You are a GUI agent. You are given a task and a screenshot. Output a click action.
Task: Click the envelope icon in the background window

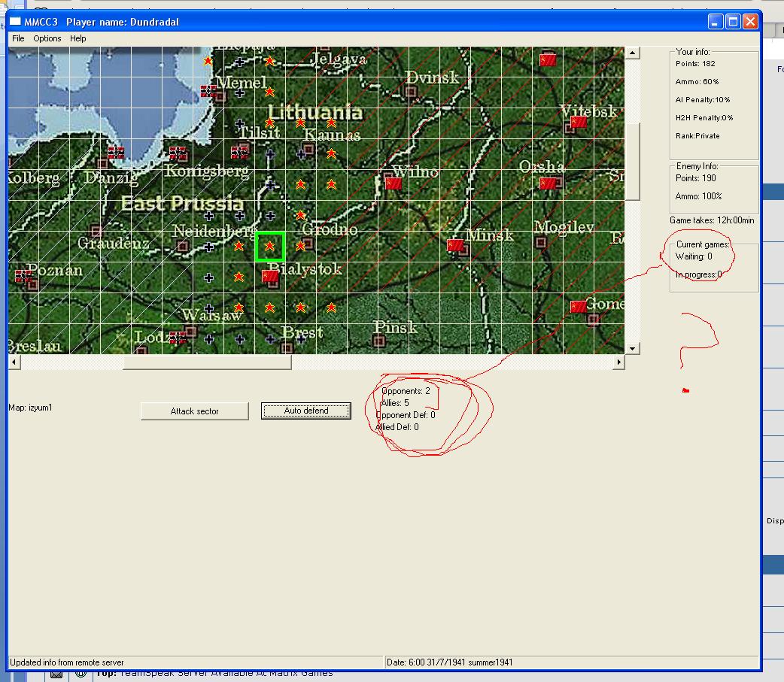pos(56,675)
